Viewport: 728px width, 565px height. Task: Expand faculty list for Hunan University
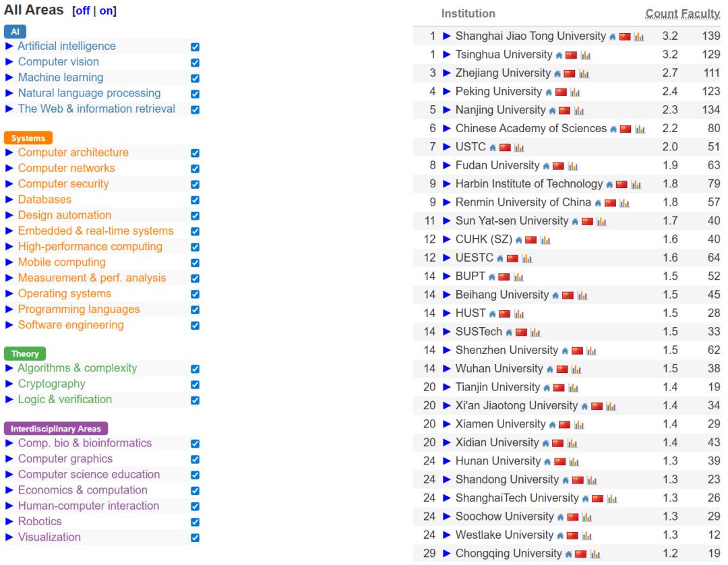(447, 461)
